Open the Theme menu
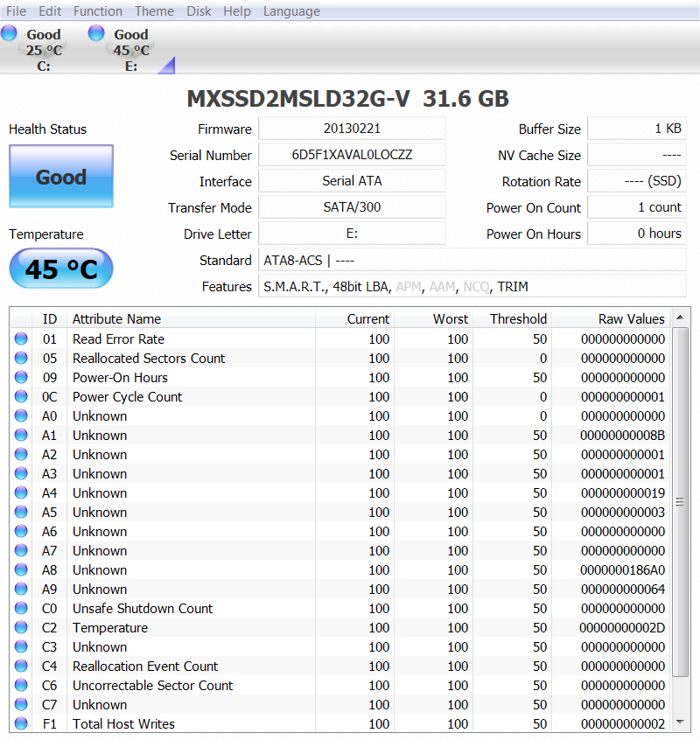 click(154, 11)
